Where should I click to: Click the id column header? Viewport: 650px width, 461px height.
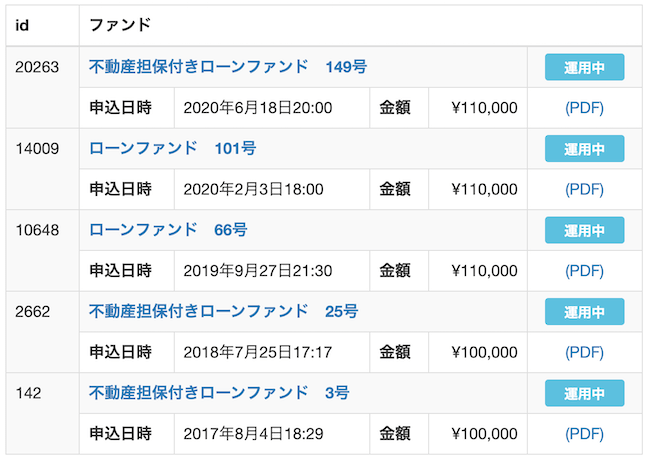tap(43, 25)
